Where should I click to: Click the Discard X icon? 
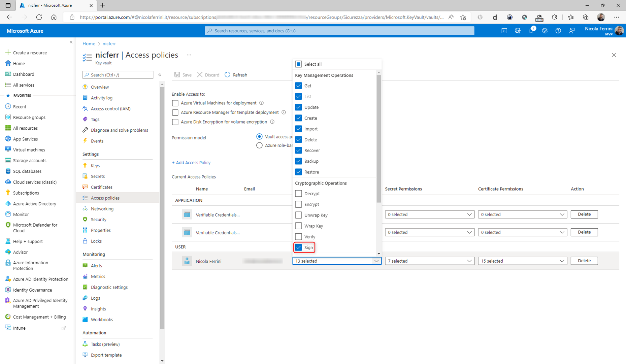(200, 75)
